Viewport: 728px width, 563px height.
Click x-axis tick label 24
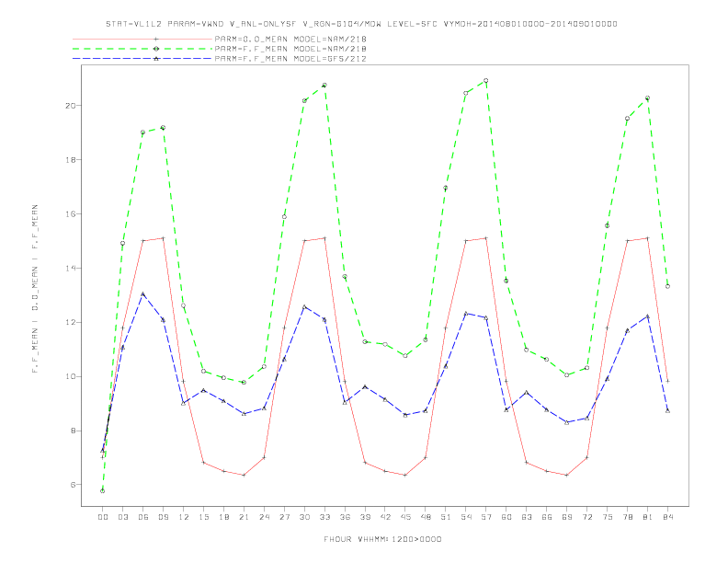click(264, 517)
